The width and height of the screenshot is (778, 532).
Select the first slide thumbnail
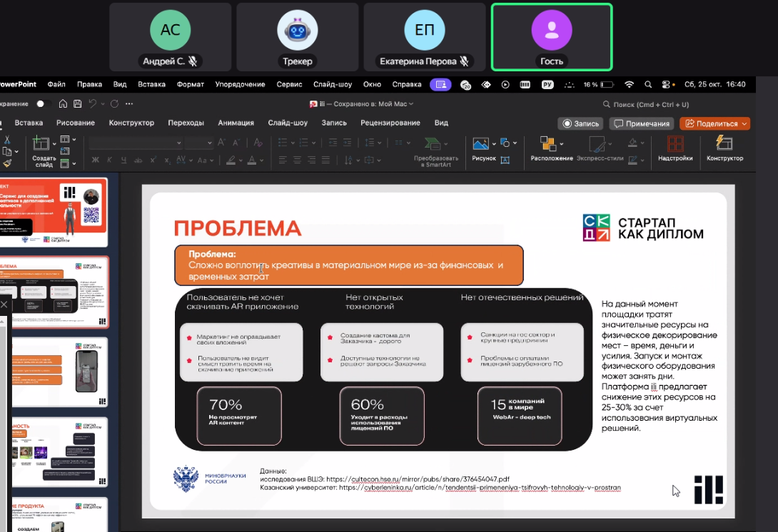click(56, 213)
